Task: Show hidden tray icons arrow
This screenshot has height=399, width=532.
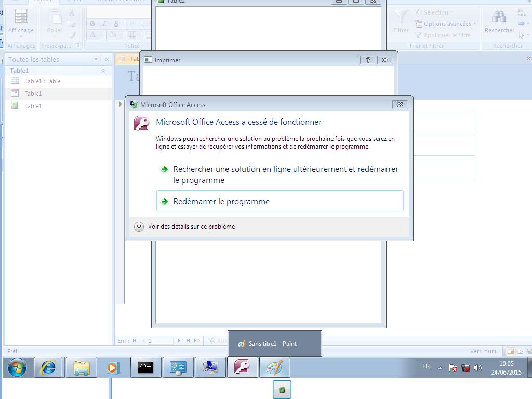Action: point(440,368)
